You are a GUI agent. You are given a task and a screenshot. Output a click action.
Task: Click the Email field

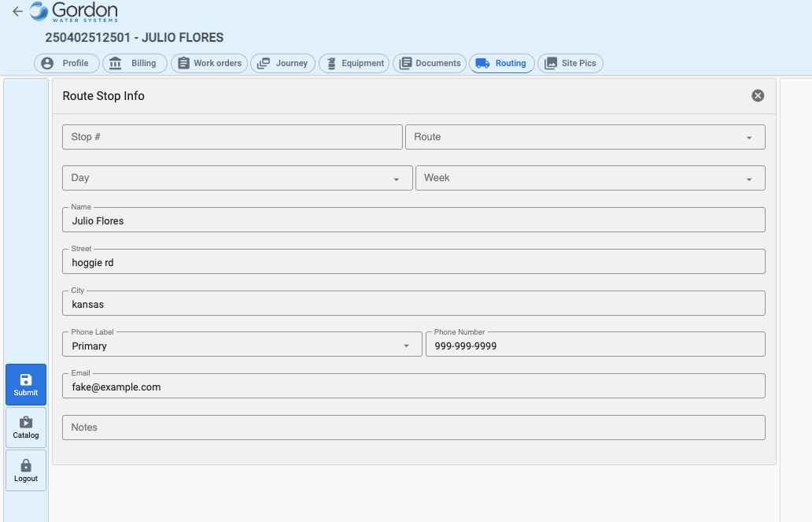pyautogui.click(x=413, y=387)
